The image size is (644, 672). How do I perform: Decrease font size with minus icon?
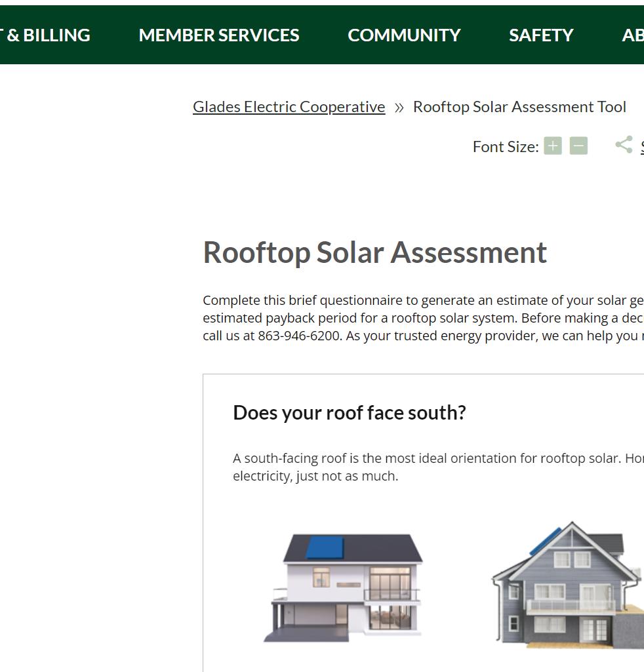(578, 146)
